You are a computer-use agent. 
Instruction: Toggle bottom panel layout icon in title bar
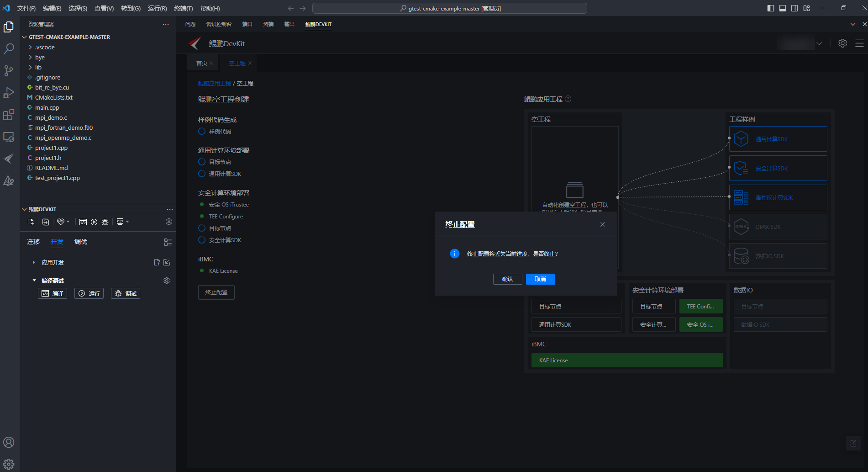783,8
